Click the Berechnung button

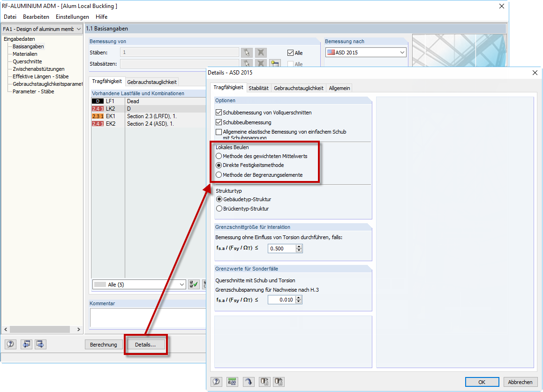[103, 345]
